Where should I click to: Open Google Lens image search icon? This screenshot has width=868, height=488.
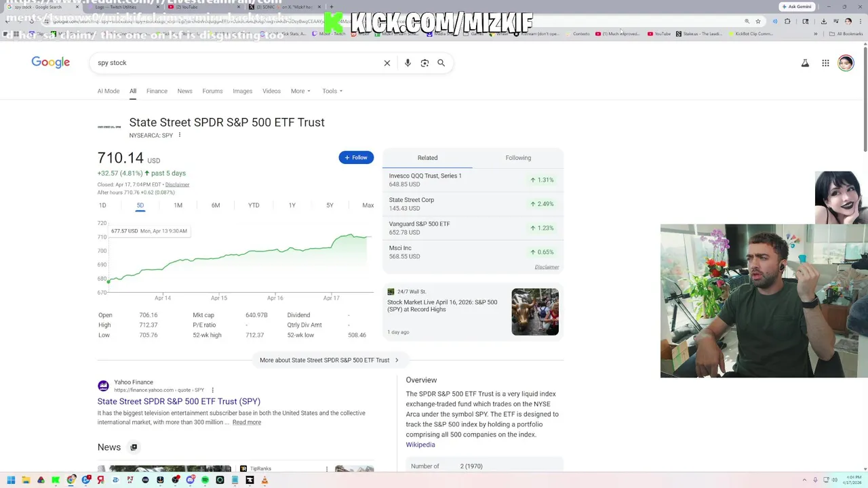pos(425,63)
